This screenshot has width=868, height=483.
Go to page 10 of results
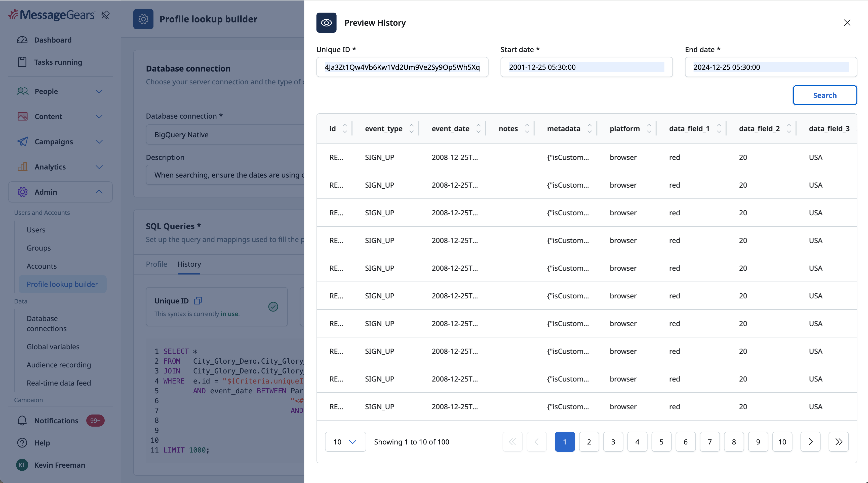(x=782, y=442)
